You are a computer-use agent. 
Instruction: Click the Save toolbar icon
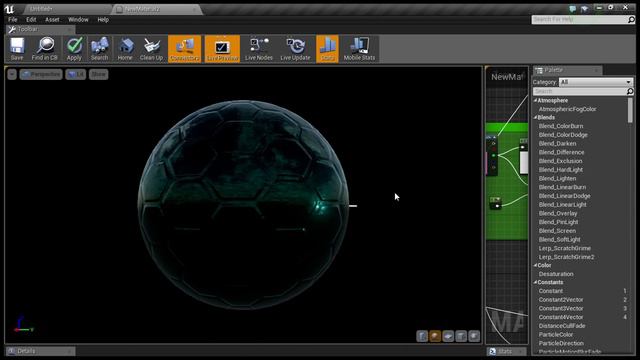(17, 49)
